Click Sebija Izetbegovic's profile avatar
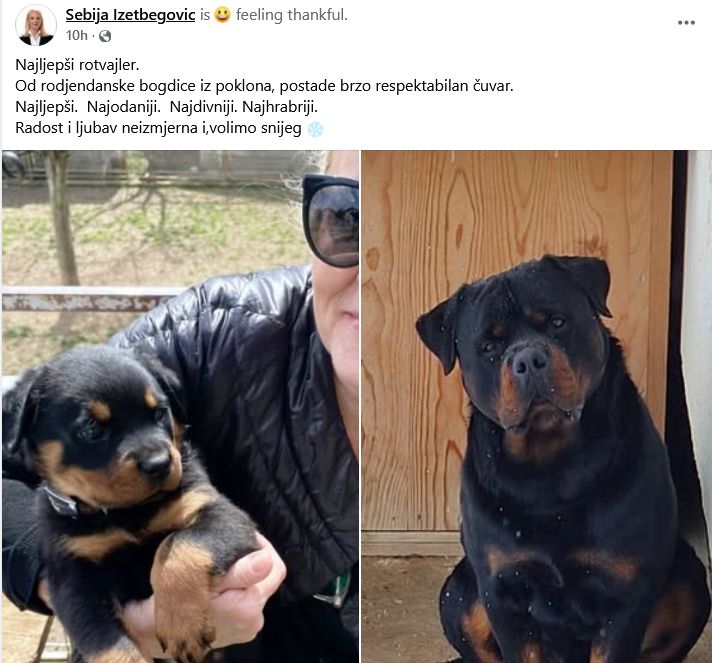The image size is (712, 663). [x=36, y=25]
